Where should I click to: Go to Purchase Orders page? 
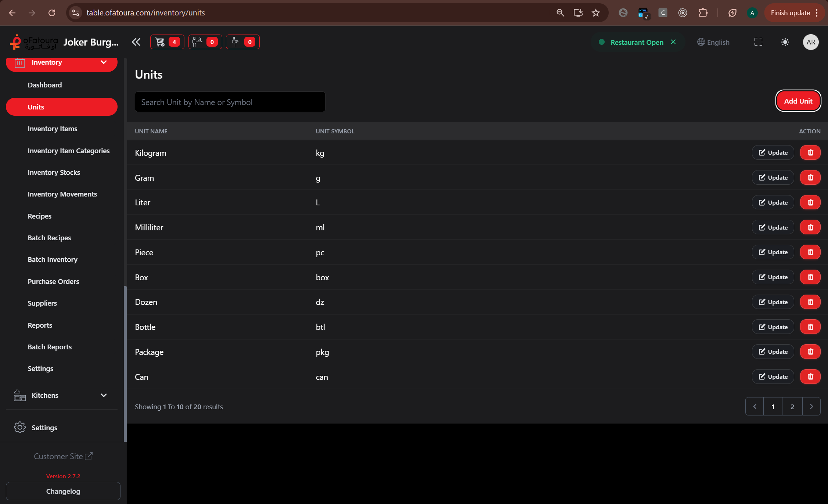pyautogui.click(x=53, y=281)
